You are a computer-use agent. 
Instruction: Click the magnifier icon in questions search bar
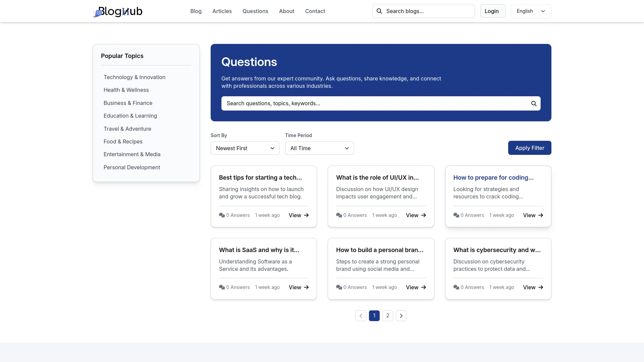(x=534, y=104)
